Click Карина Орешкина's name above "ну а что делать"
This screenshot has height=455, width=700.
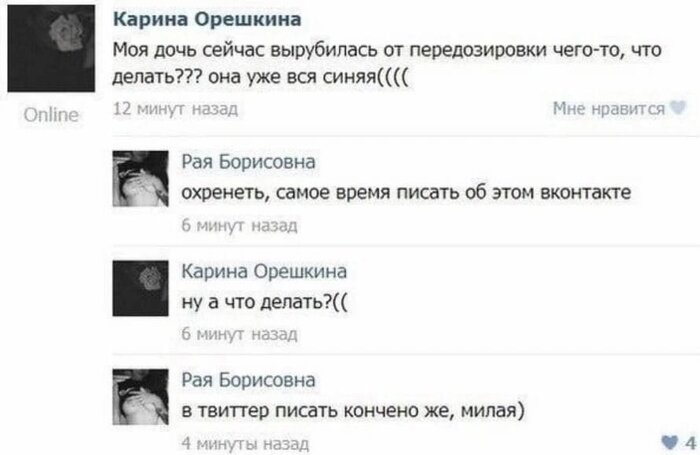point(263,270)
